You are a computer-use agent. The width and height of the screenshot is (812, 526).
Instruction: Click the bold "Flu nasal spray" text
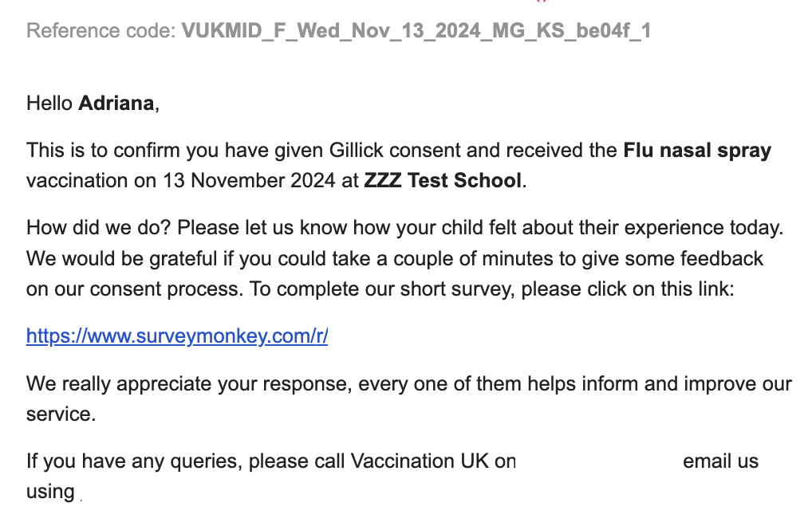(697, 150)
